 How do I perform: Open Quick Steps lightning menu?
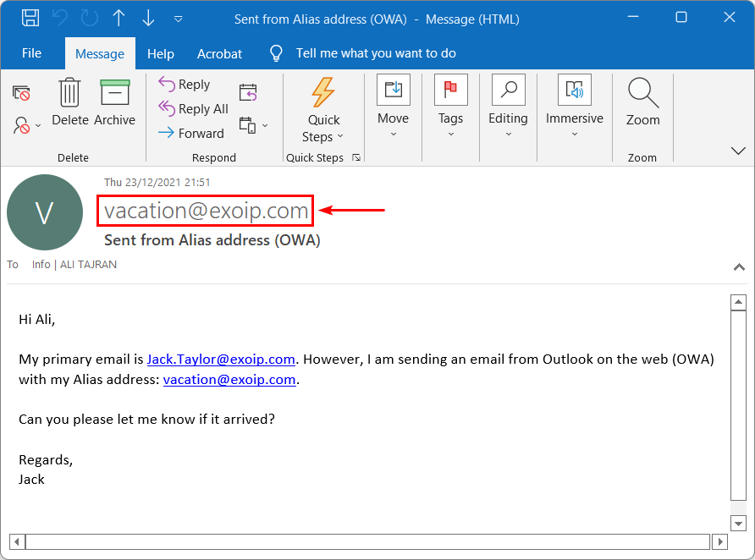pyautogui.click(x=323, y=110)
